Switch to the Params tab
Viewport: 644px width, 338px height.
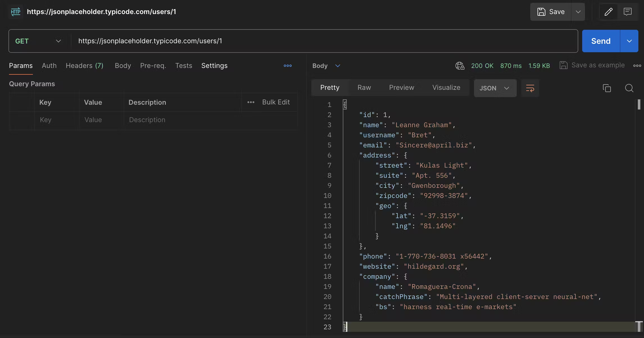(21, 66)
